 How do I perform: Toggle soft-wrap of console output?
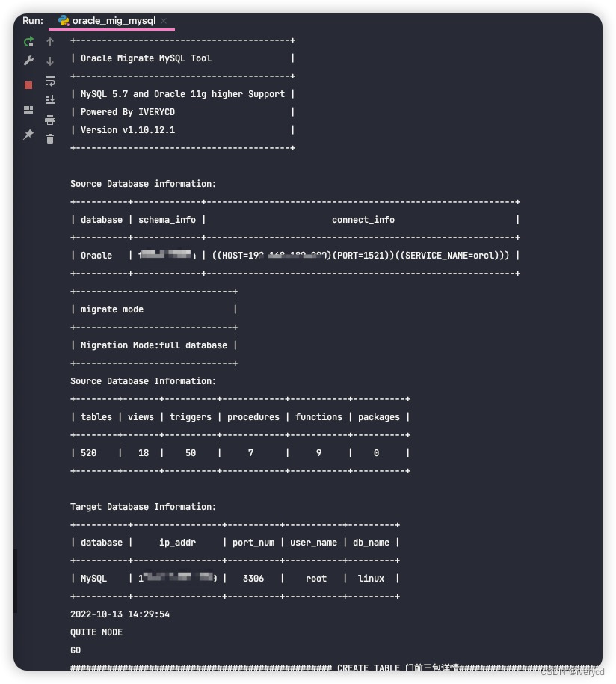point(50,81)
